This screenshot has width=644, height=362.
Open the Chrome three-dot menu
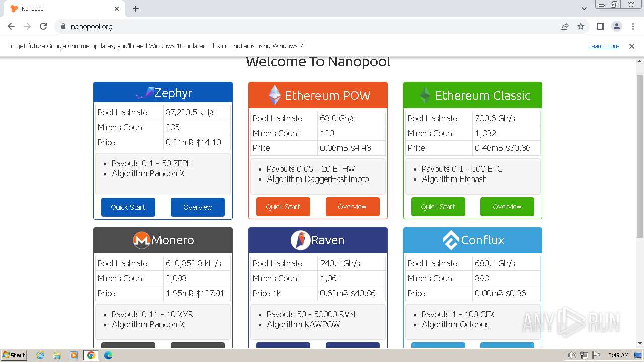pos(632,26)
